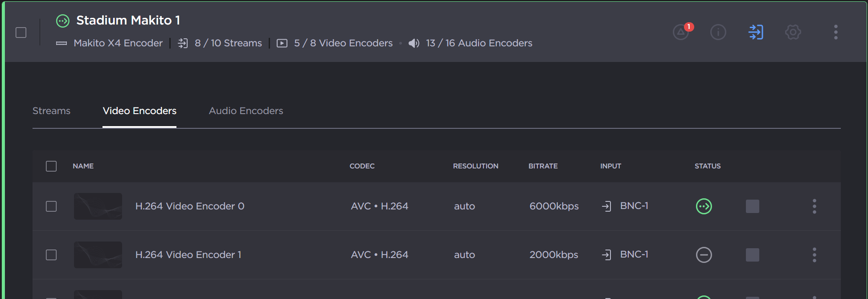This screenshot has width=868, height=299.
Task: Stop H.264 Video Encoder 0
Action: [752, 206]
